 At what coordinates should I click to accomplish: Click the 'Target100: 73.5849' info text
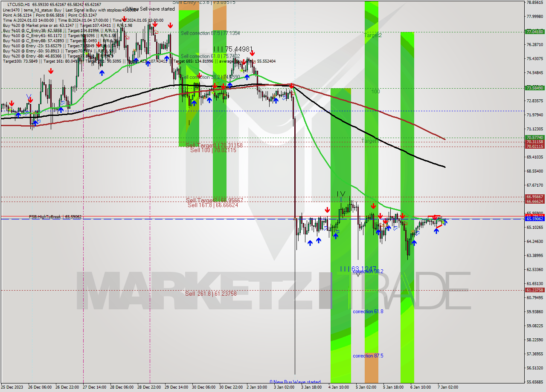[x=19, y=61]
